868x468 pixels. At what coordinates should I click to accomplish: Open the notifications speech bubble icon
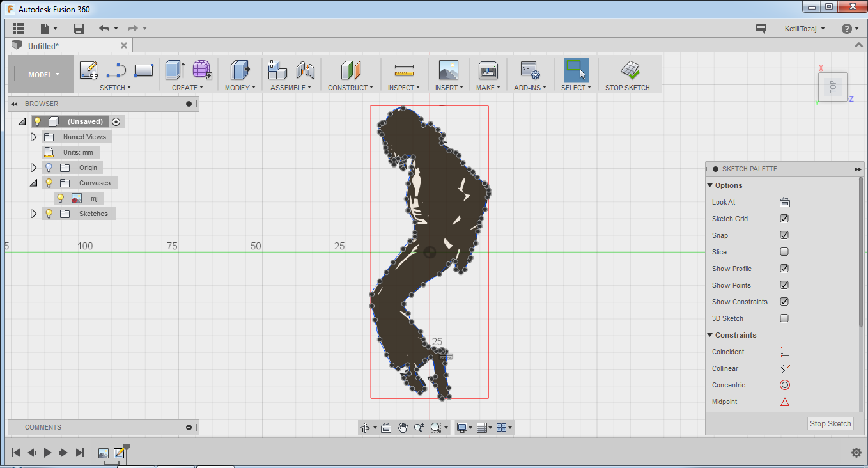[x=761, y=28]
